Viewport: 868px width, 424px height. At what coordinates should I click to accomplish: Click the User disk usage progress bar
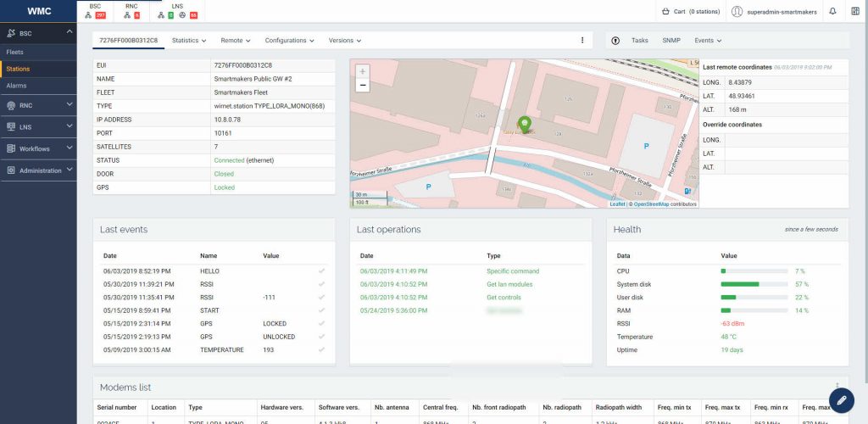tap(754, 298)
